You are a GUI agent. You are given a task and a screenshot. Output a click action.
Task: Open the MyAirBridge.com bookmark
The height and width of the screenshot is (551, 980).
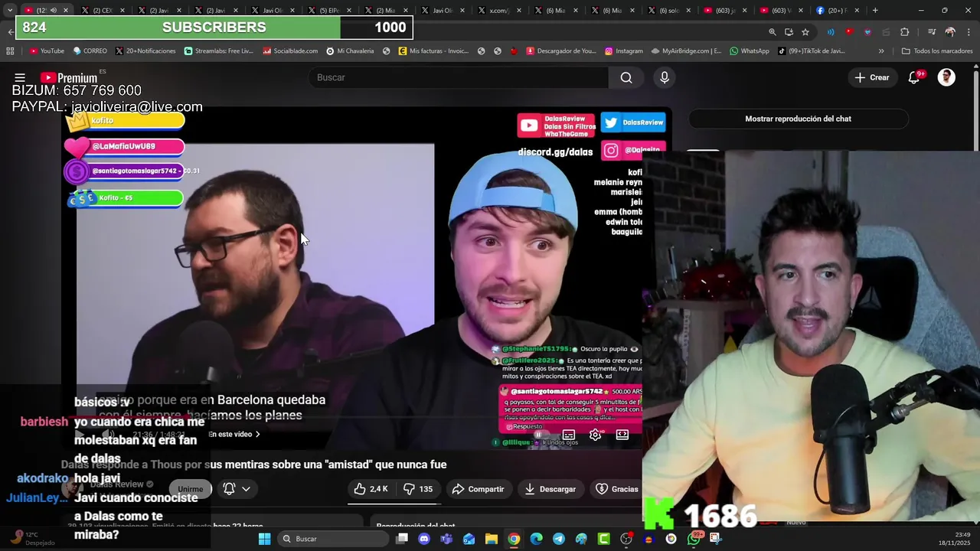[686, 51]
